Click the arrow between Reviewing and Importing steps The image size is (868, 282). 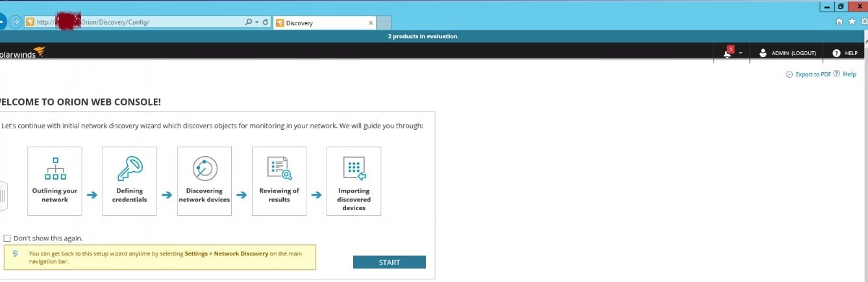(316, 194)
